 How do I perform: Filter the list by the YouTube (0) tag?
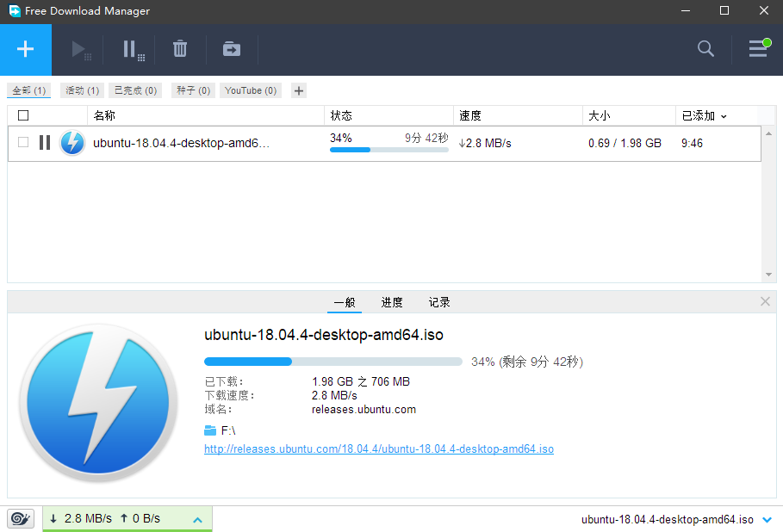pyautogui.click(x=251, y=90)
